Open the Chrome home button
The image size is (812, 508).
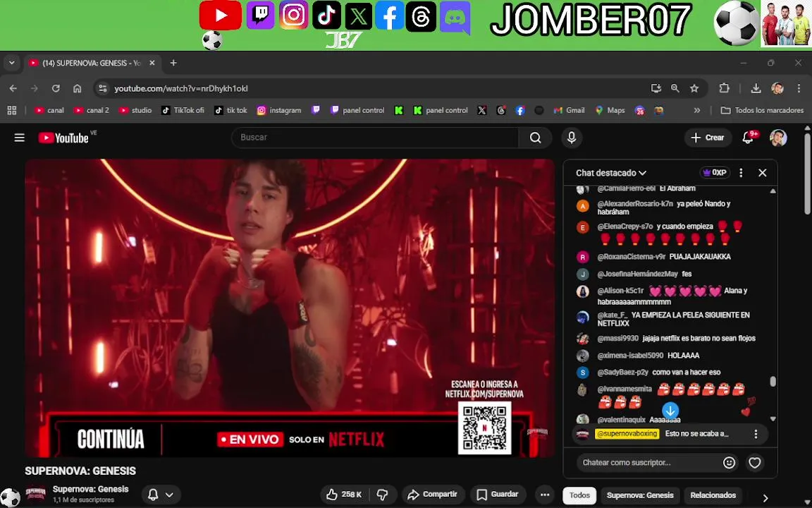[x=77, y=89]
